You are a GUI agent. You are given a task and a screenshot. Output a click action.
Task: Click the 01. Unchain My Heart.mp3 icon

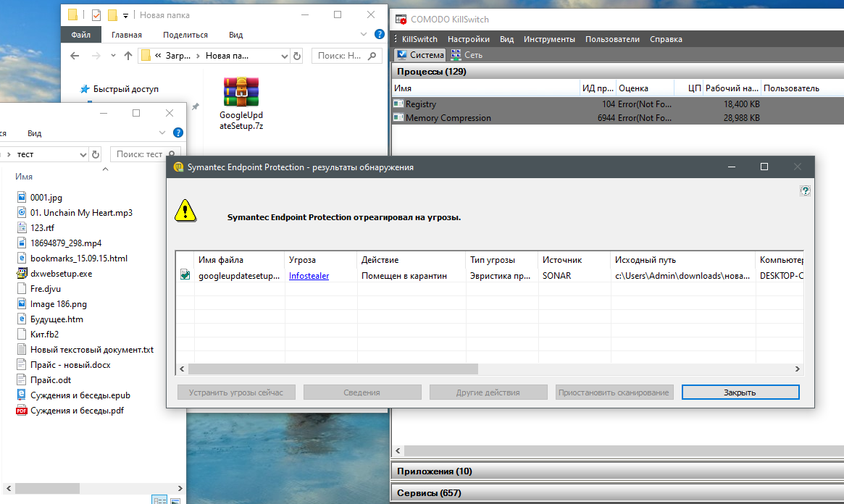[x=22, y=212]
